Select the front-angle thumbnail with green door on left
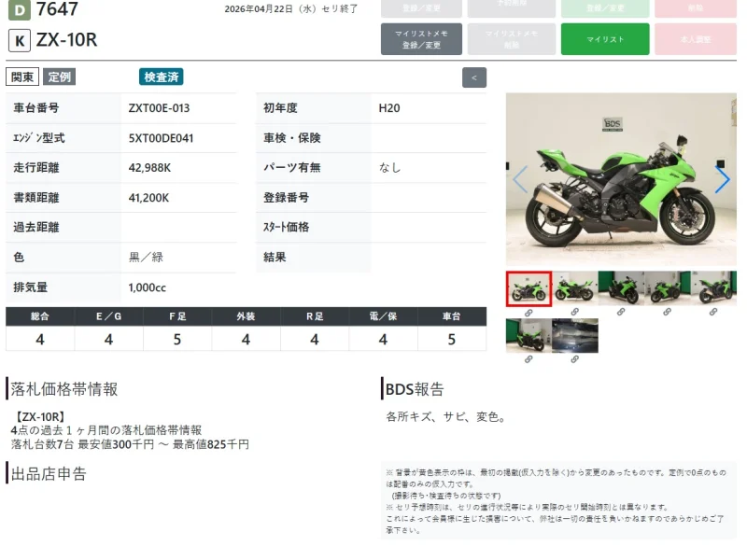 tap(621, 288)
